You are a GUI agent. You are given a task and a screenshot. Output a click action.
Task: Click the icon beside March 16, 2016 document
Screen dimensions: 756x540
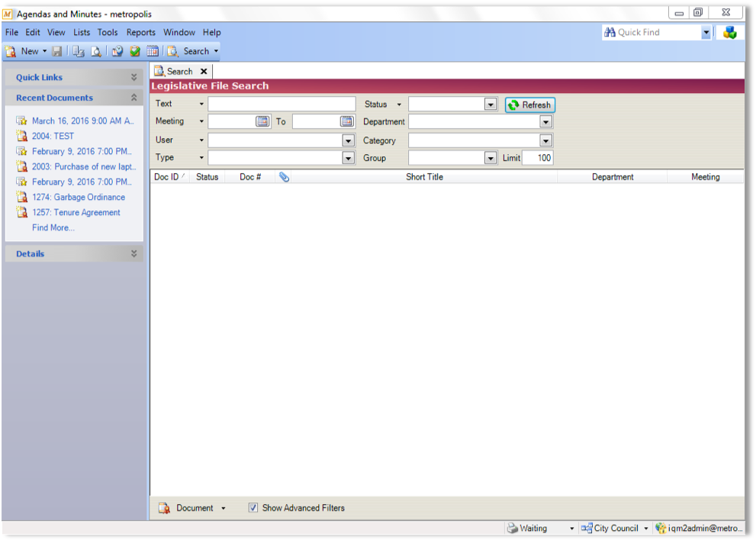pos(21,121)
